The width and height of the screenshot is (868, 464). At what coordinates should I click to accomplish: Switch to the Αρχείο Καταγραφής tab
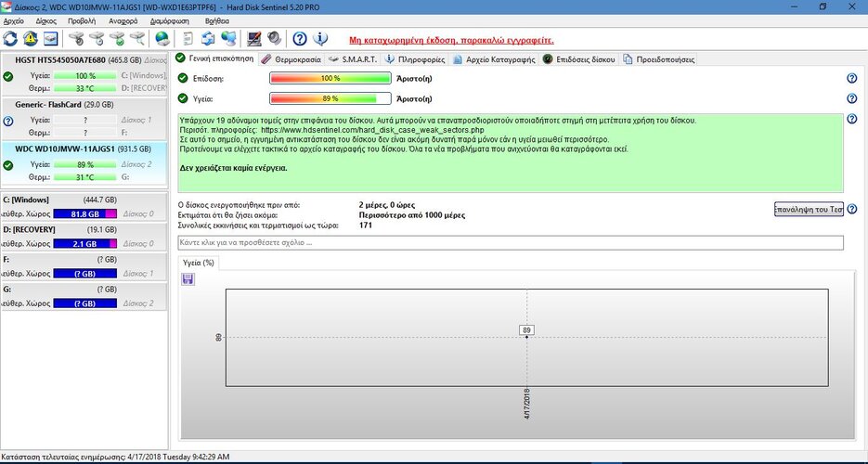click(494, 59)
